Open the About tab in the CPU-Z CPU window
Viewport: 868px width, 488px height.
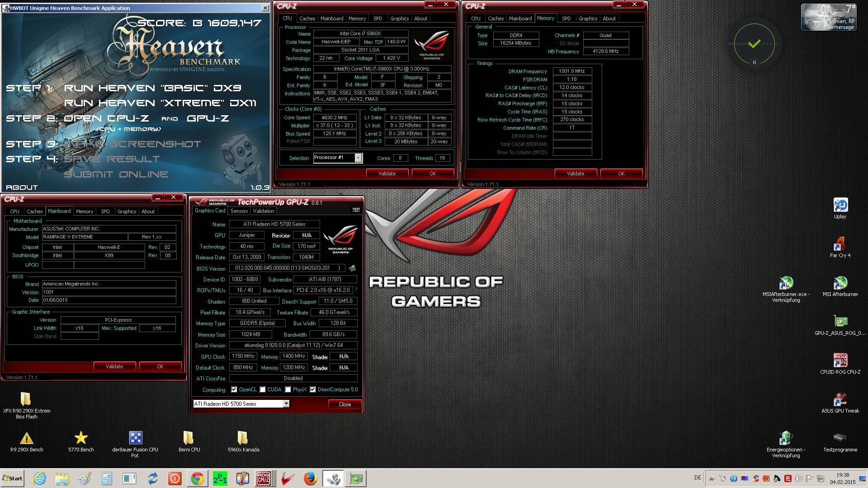click(420, 19)
